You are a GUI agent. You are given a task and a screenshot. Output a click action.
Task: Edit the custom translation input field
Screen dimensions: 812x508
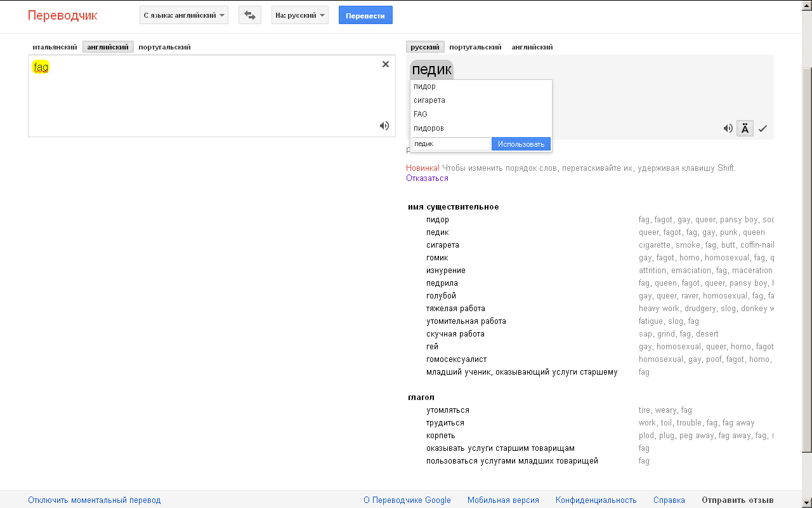[450, 144]
